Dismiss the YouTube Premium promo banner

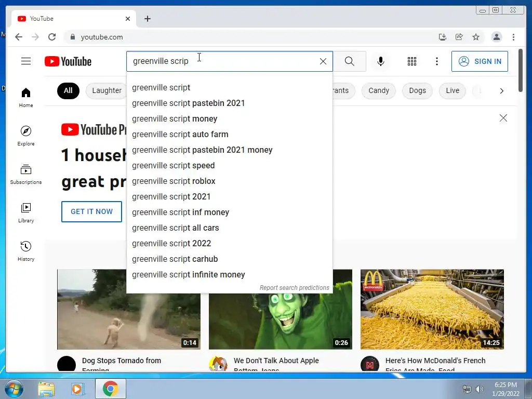(x=503, y=118)
